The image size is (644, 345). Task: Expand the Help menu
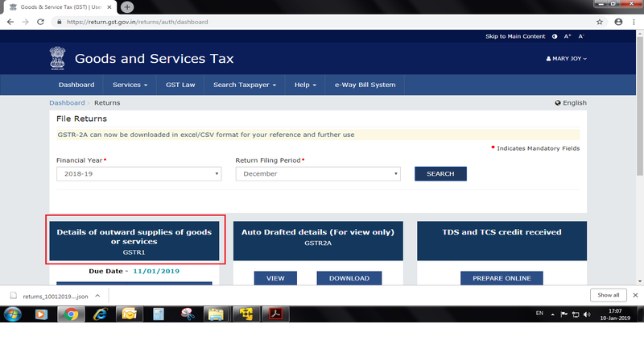tap(305, 85)
